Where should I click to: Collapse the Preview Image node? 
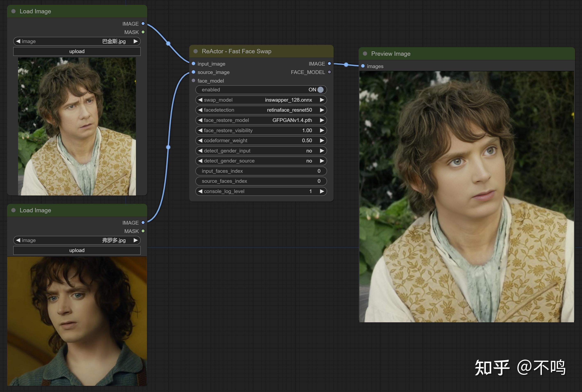365,54
